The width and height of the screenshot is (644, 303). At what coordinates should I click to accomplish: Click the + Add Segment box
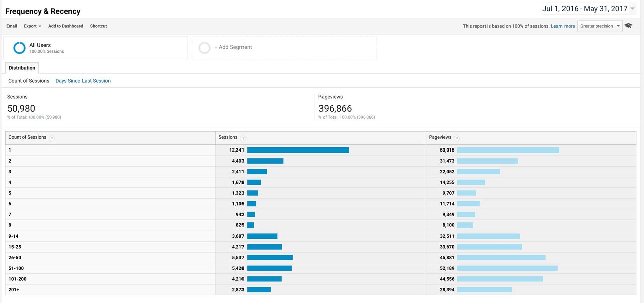[x=284, y=48]
